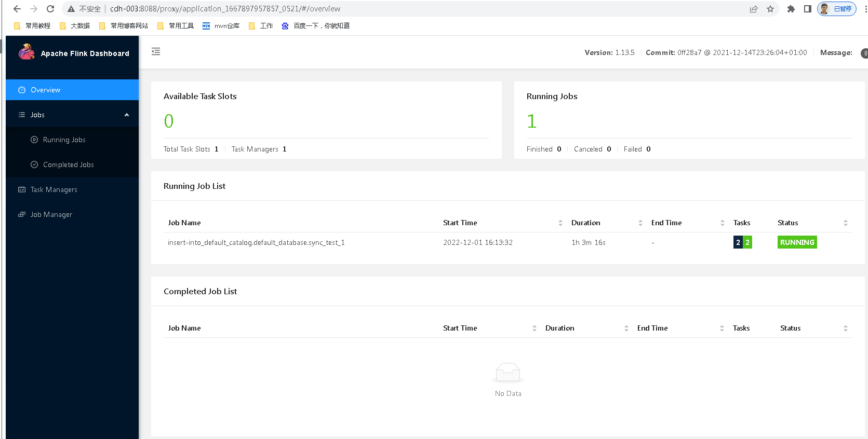Click the Available Task Slots value 0

coord(169,121)
